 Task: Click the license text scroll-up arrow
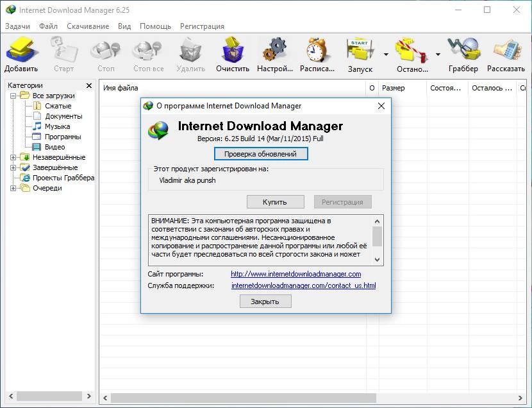(x=378, y=221)
